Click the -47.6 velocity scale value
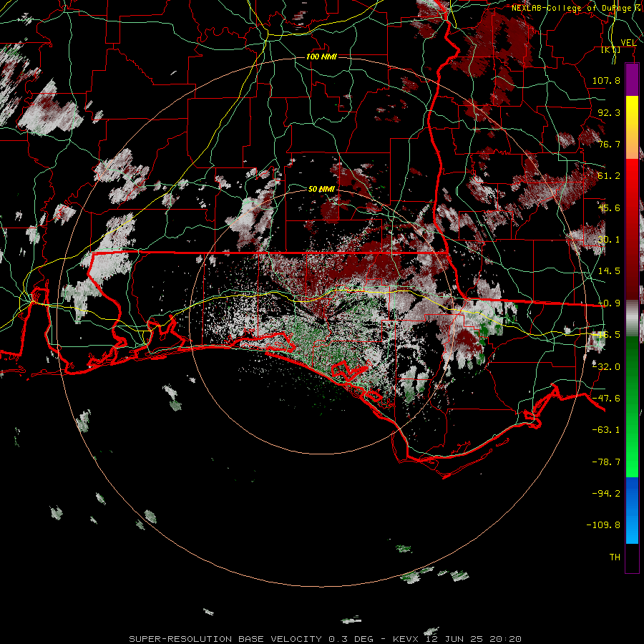The height and width of the screenshot is (644, 644). [606, 399]
